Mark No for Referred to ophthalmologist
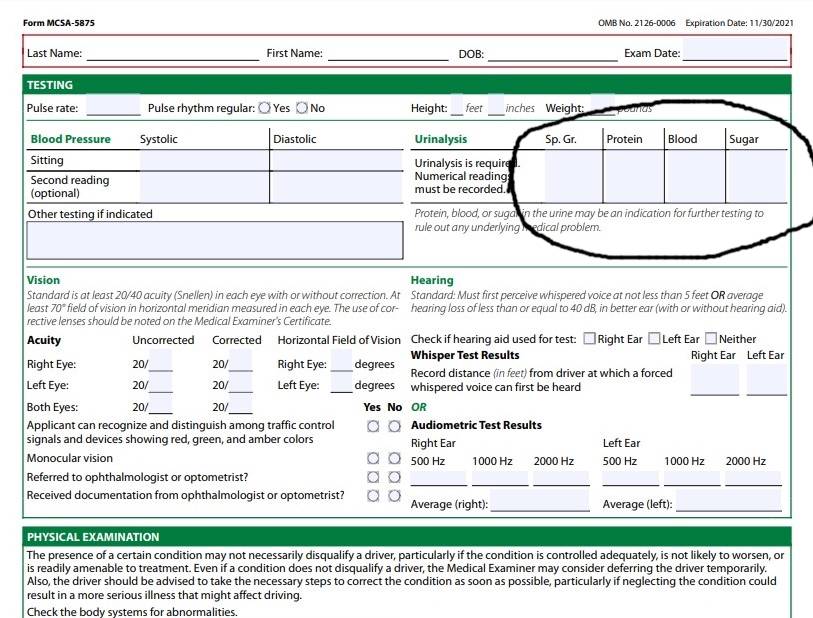The width and height of the screenshot is (813, 618). coord(395,477)
